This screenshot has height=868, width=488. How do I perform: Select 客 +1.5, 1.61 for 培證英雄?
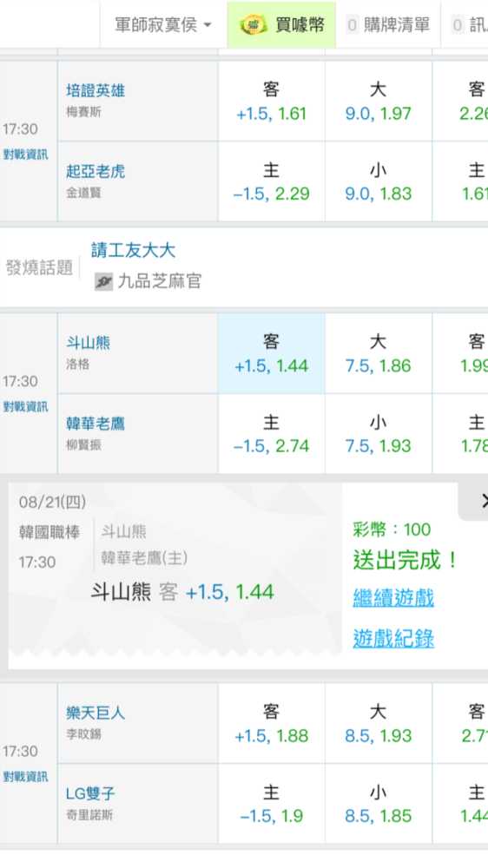click(x=272, y=101)
